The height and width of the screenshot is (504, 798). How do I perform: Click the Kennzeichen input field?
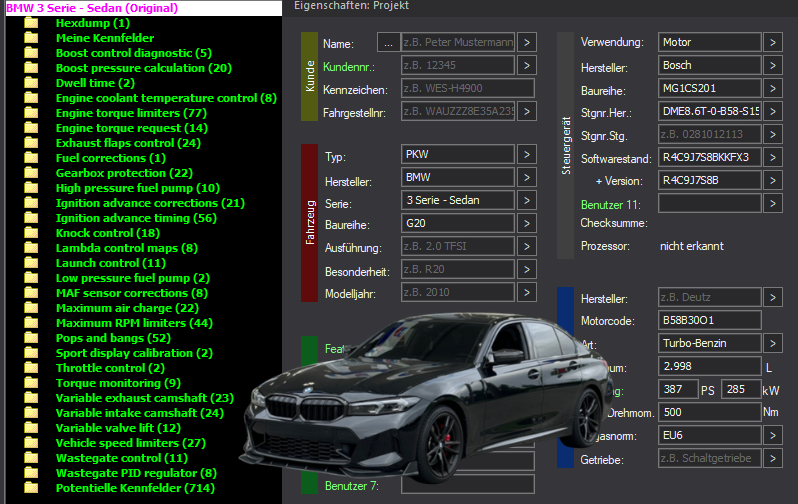468,88
